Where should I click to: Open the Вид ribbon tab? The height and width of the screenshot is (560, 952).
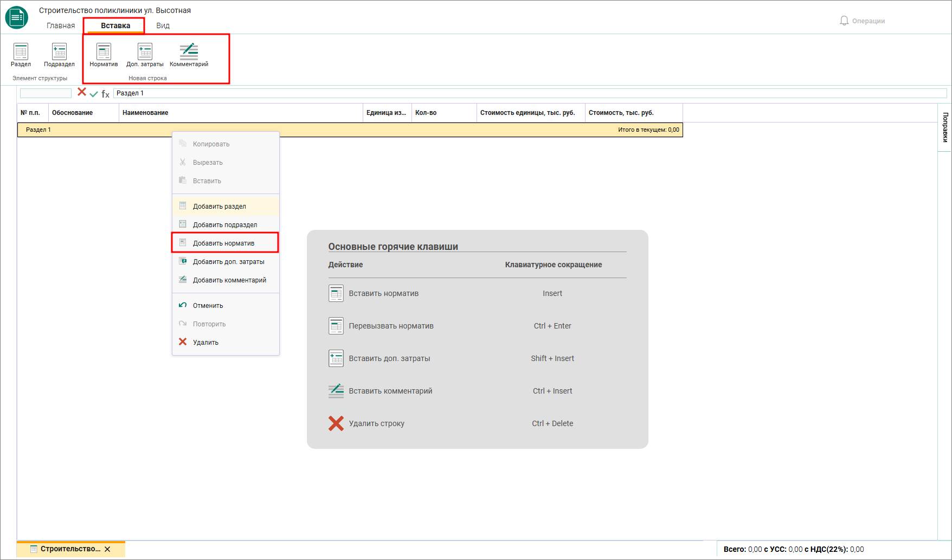pyautogui.click(x=163, y=25)
